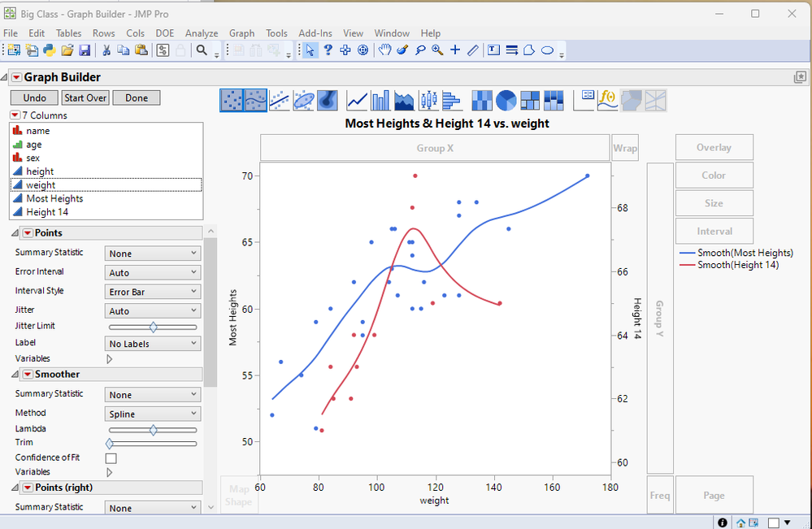Click the Undo button
The image size is (812, 529).
[x=35, y=98]
